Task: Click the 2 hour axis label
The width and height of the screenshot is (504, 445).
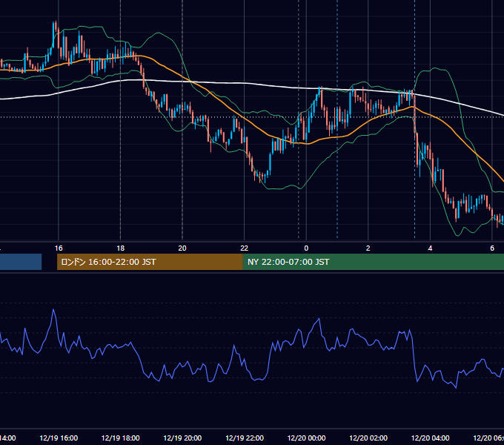Action: point(368,248)
